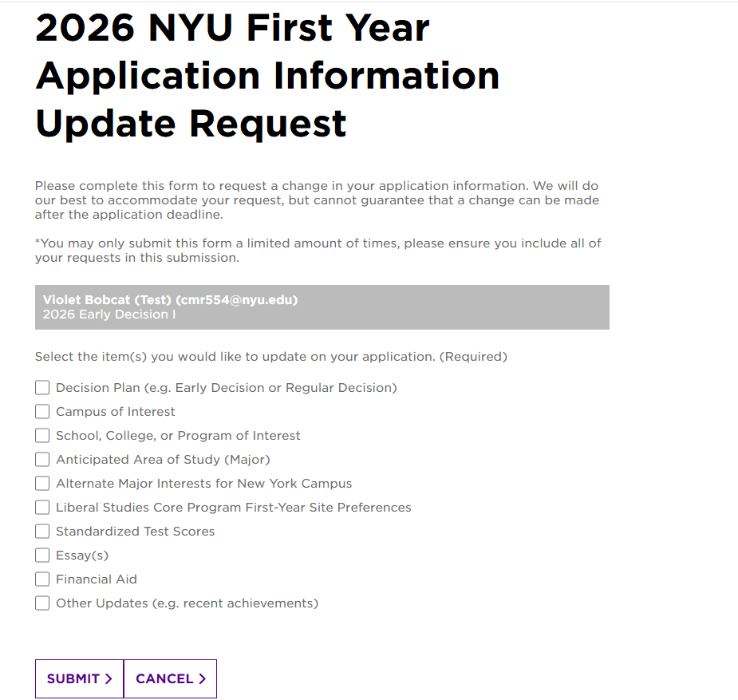This screenshot has width=738, height=700.
Task: Check the Other Updates checkbox
Action: click(x=42, y=603)
